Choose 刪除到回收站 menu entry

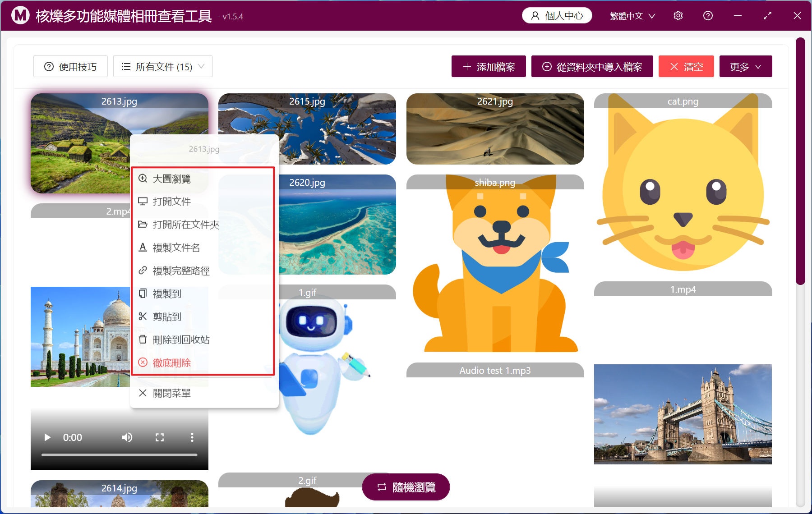[x=203, y=340]
